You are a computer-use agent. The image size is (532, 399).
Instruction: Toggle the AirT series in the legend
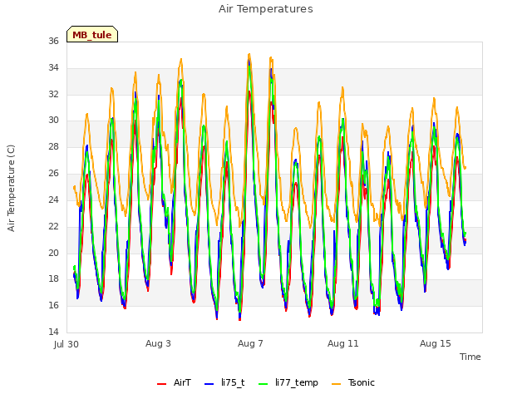tap(174, 382)
